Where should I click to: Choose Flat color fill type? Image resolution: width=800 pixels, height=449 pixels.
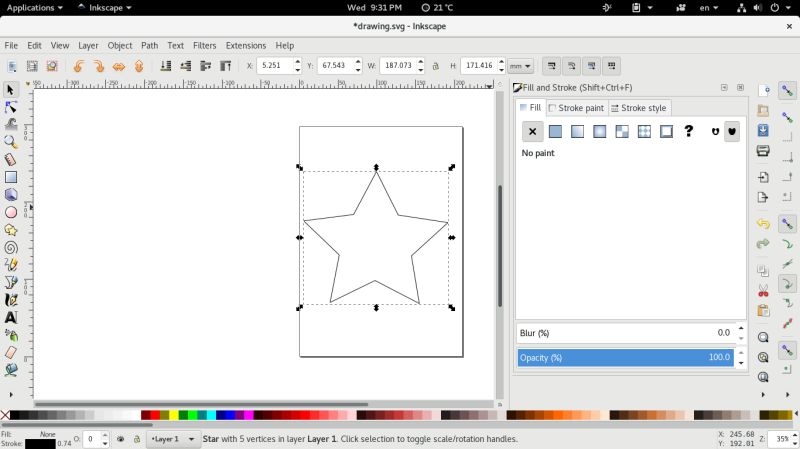(x=555, y=132)
